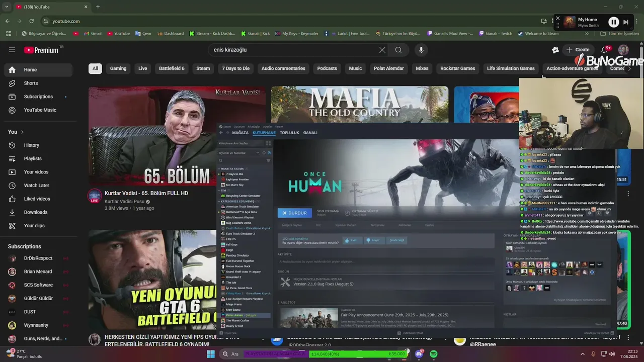Select the Gaming filter chip
Screen dimensions: 644x362
118,68
